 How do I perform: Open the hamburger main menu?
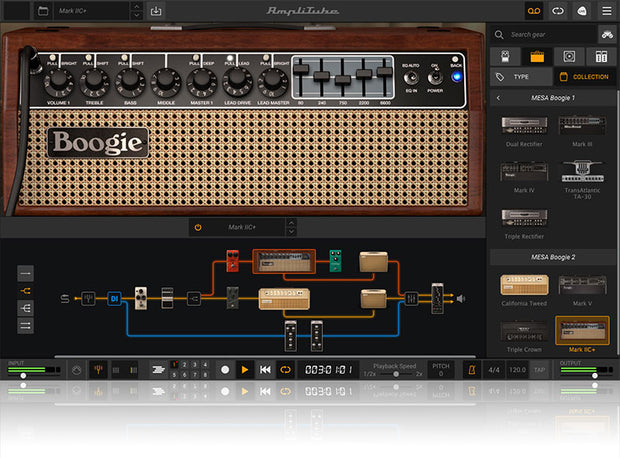[x=607, y=11]
